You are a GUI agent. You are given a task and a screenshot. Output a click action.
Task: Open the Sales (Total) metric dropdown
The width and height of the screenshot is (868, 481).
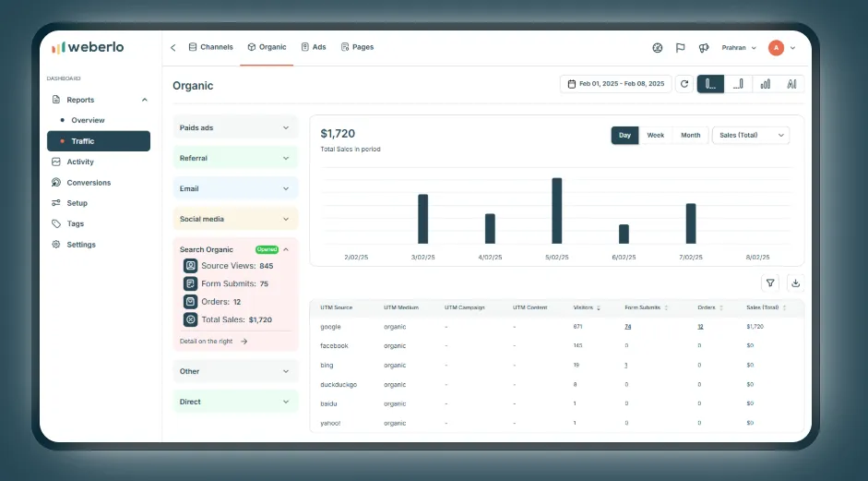pos(751,135)
